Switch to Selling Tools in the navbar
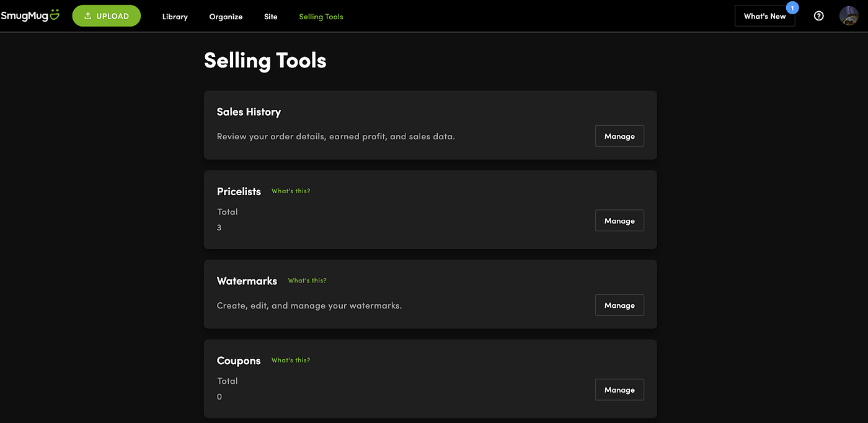Viewport: 868px width, 423px height. coord(321,17)
